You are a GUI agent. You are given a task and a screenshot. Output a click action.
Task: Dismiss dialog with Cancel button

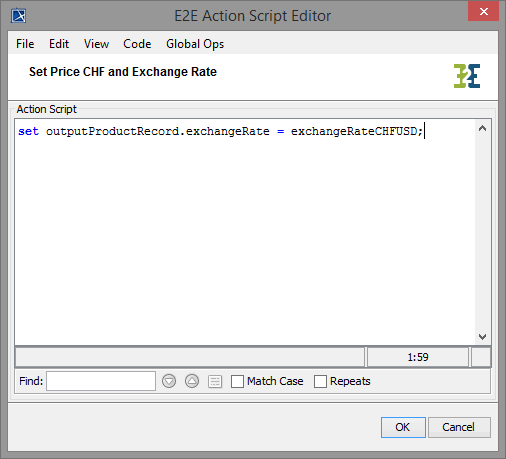point(459,427)
